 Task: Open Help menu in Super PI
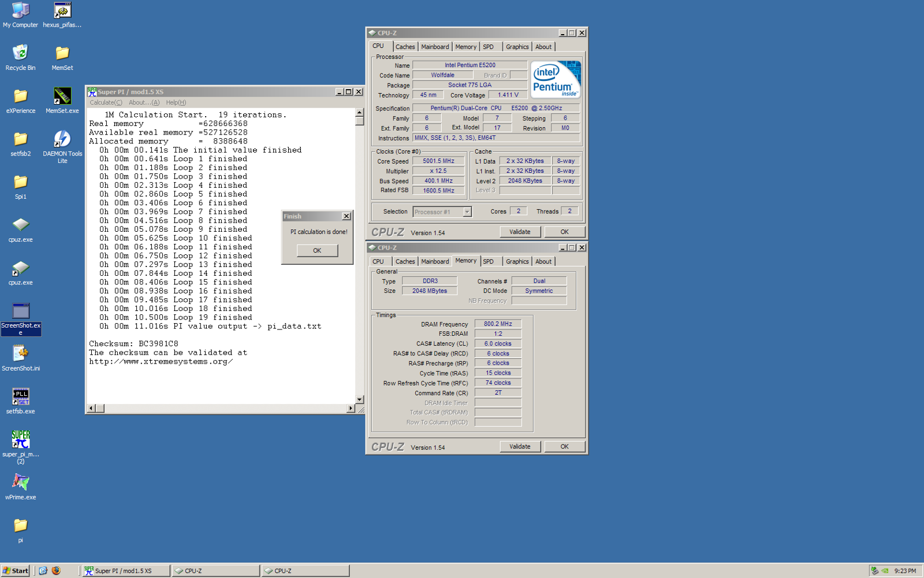[x=176, y=102]
